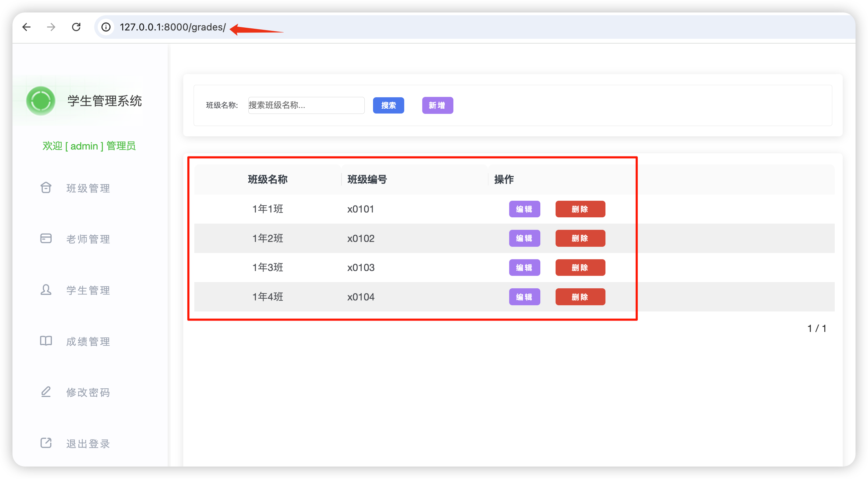Click the 学生管理 person icon
Viewport: 868px width, 479px height.
pyautogui.click(x=46, y=290)
